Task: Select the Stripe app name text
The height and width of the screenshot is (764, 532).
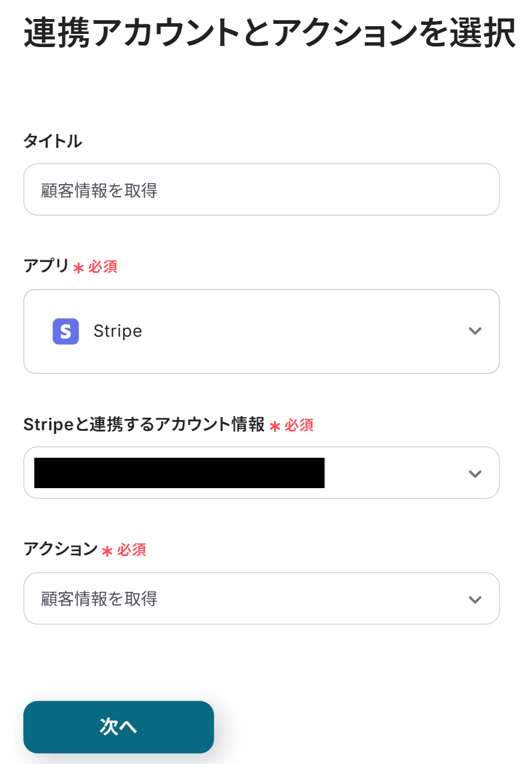Action: pos(118,331)
